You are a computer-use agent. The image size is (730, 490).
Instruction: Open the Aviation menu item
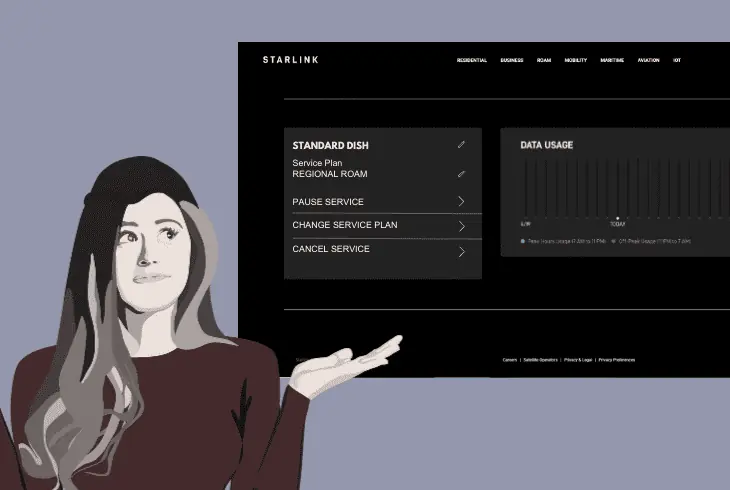(648, 60)
